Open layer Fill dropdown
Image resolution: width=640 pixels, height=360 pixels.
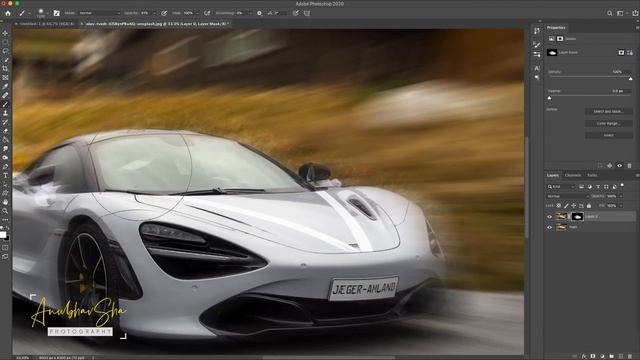click(621, 206)
